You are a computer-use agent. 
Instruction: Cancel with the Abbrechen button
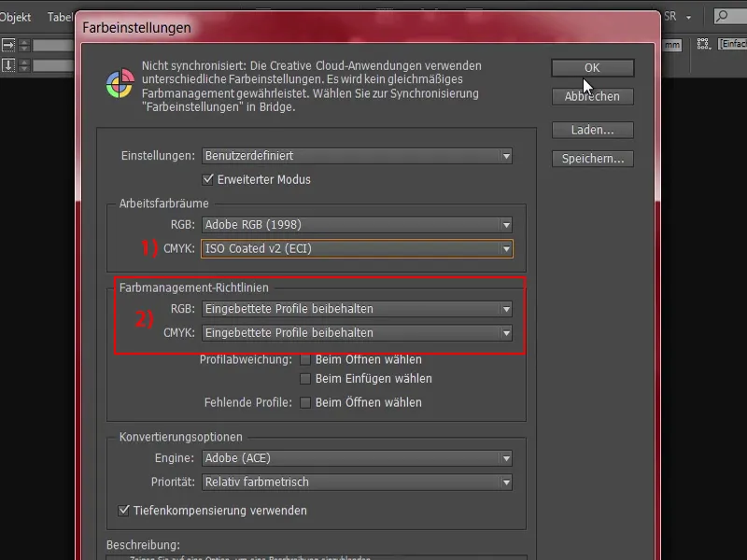[x=593, y=97]
